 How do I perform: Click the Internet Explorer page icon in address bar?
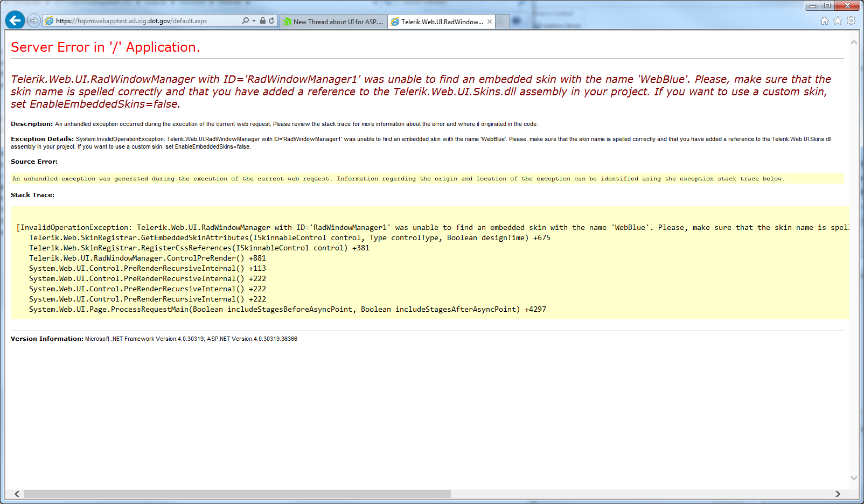click(x=50, y=21)
